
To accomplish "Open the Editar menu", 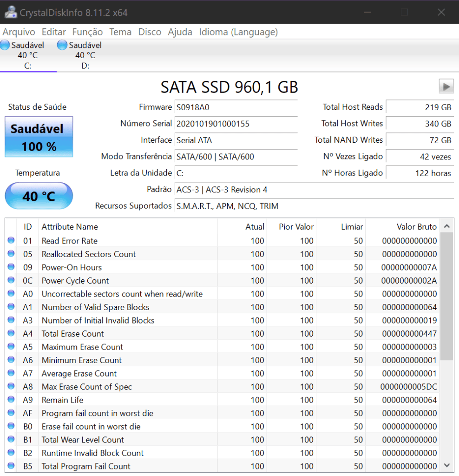I will [54, 32].
